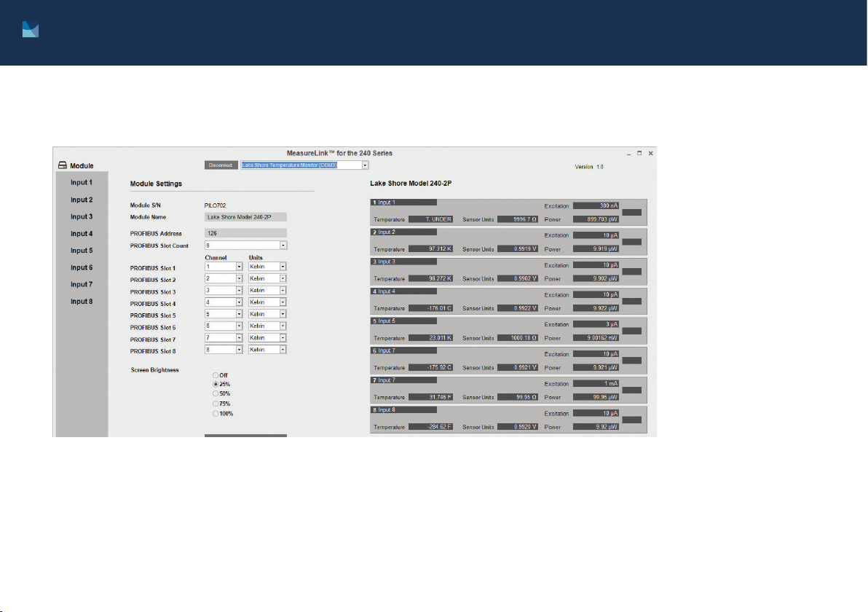Switch to the Input 2 sidebar tab
Image resolution: width=868 pixels, height=612 pixels.
pos(82,200)
